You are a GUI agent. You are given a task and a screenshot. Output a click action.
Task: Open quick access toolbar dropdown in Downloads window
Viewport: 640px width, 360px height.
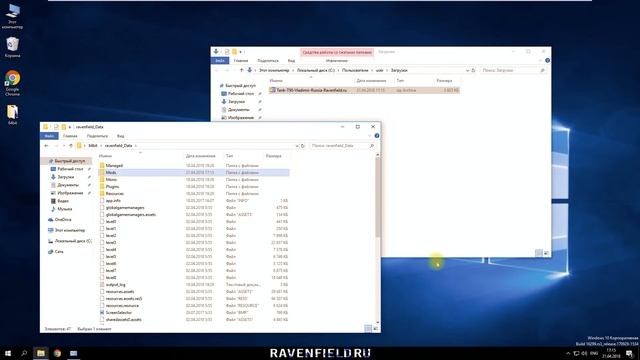coord(241,52)
